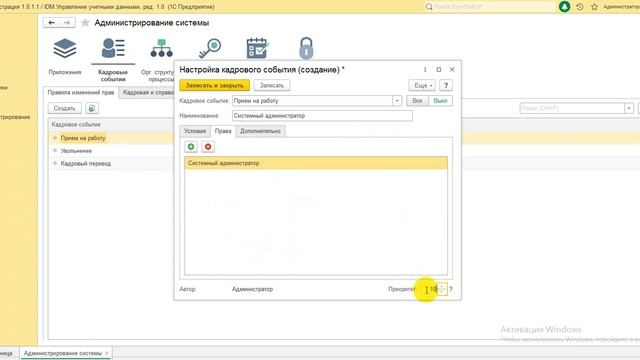The height and width of the screenshot is (360, 640).
Task: Switch to the Дополнительно tab
Action: (x=260, y=131)
